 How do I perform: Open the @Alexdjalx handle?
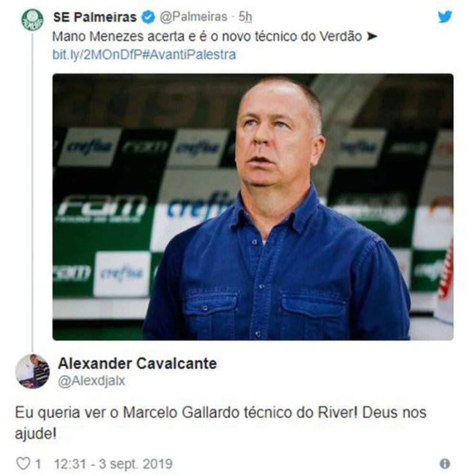[92, 381]
